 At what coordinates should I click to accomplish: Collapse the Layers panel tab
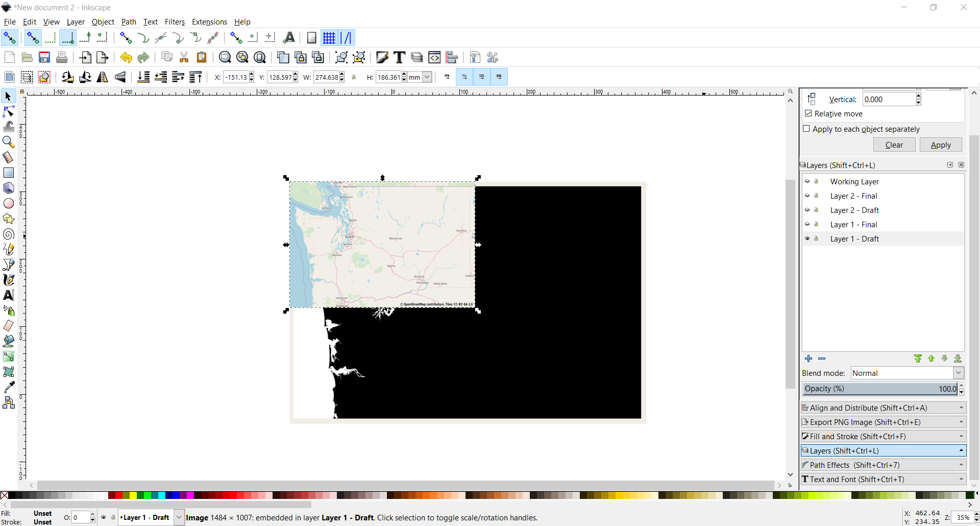tap(883, 450)
